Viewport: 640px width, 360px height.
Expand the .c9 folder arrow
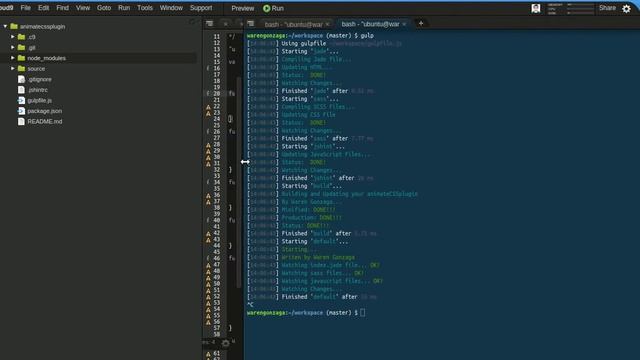13,37
